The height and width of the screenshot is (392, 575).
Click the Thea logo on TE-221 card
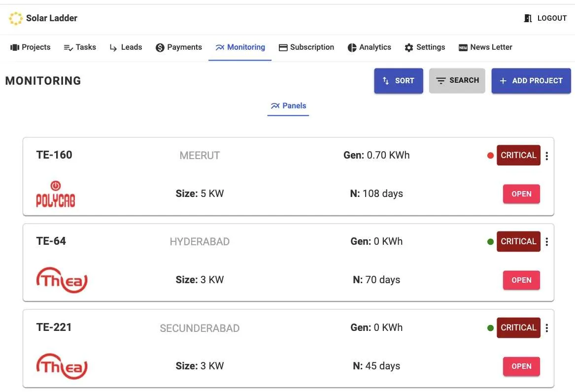click(x=62, y=366)
